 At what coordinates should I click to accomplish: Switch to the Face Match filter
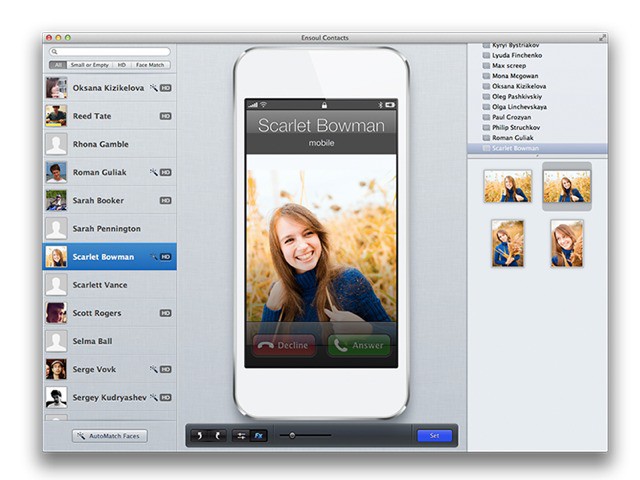click(x=150, y=65)
